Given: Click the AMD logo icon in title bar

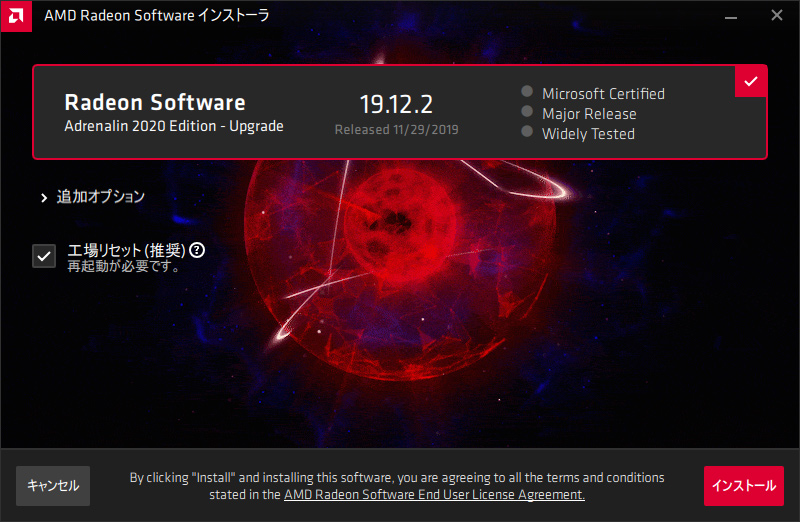Looking at the screenshot, I should (x=16, y=16).
